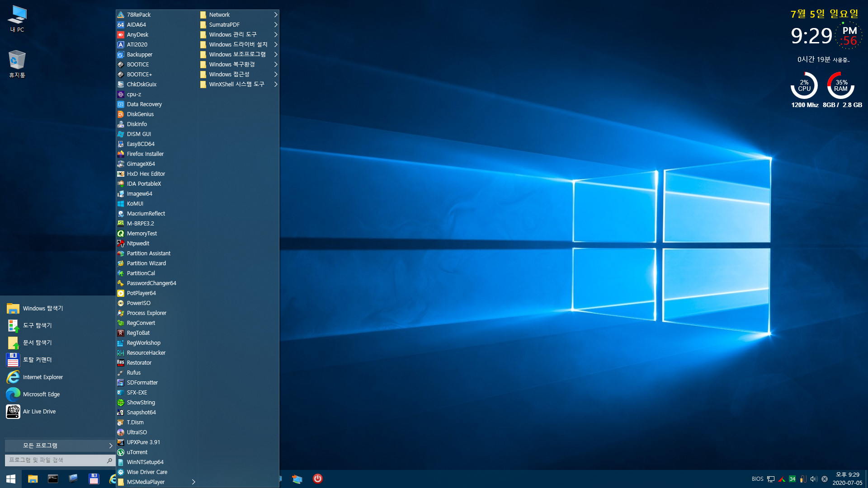This screenshot has height=488, width=868.
Task: Open MacriumReflect from the programs list
Action: point(156,214)
